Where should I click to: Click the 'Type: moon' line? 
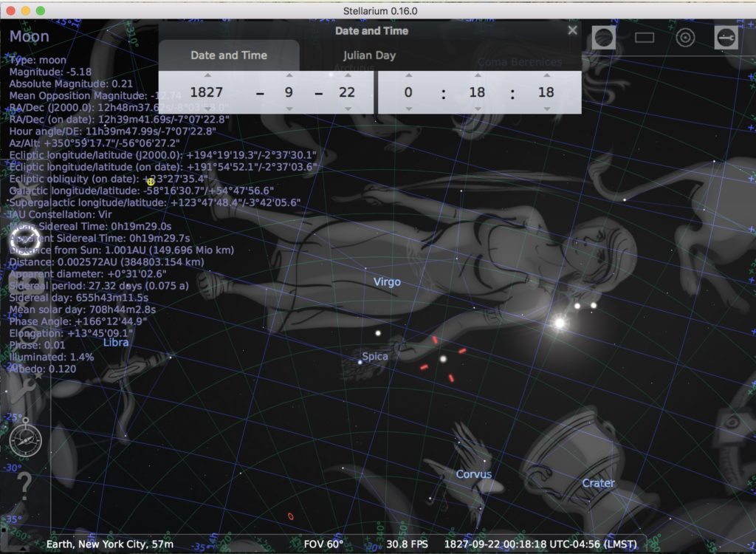[x=38, y=61]
